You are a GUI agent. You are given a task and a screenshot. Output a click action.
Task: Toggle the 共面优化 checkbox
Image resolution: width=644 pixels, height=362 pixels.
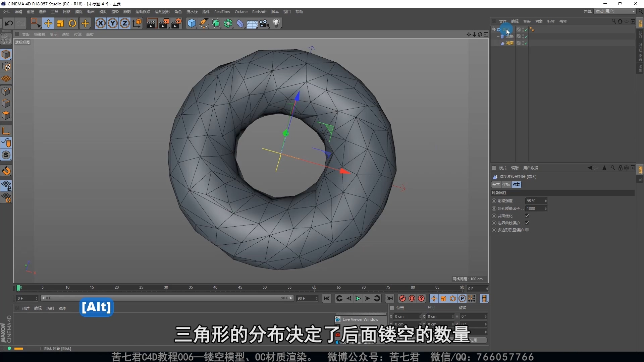(527, 216)
